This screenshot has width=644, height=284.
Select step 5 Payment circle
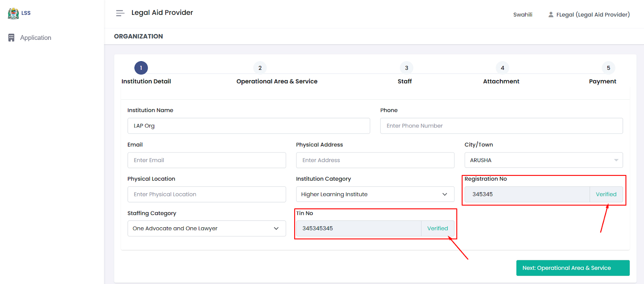[608, 68]
